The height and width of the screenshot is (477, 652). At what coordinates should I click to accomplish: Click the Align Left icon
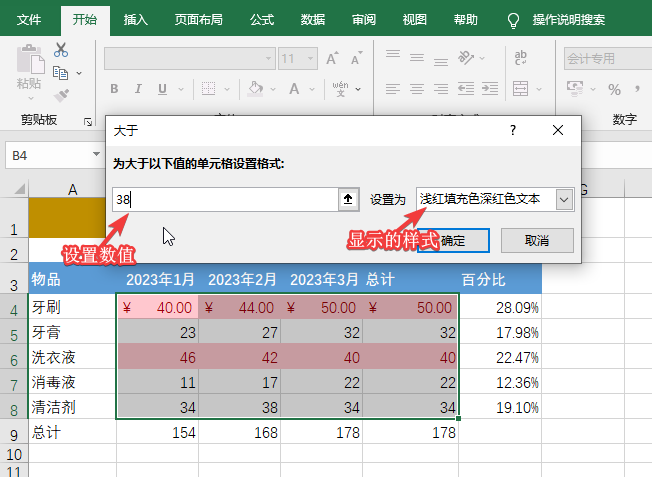[x=393, y=89]
